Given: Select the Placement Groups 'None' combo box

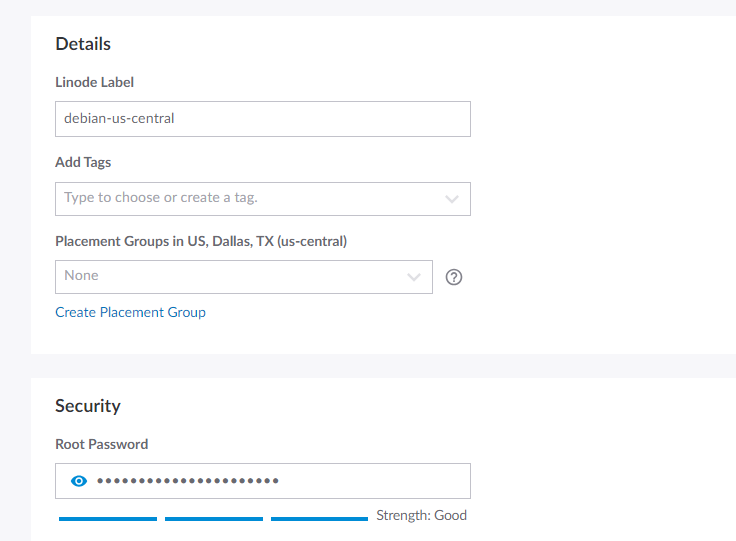Looking at the screenshot, I should (x=230, y=277).
